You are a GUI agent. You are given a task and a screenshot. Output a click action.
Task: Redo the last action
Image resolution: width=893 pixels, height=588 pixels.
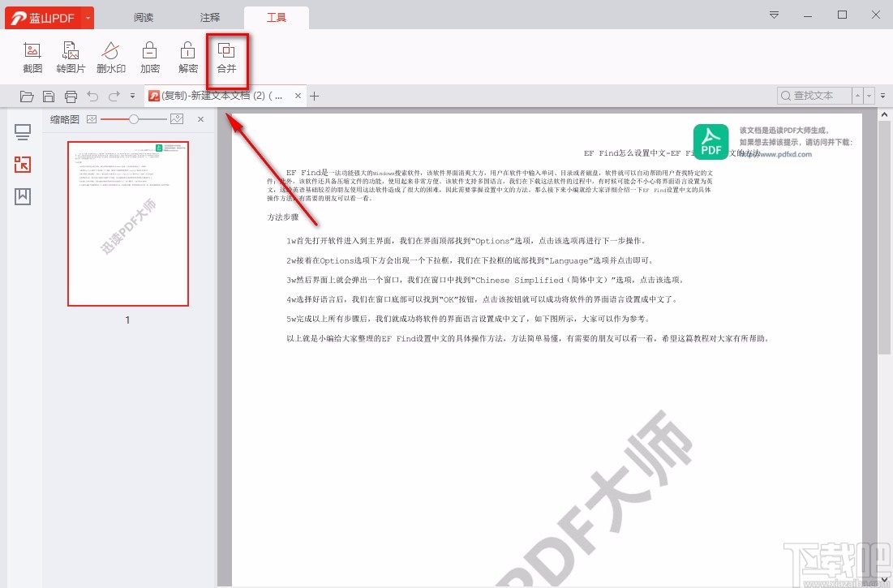(x=114, y=97)
